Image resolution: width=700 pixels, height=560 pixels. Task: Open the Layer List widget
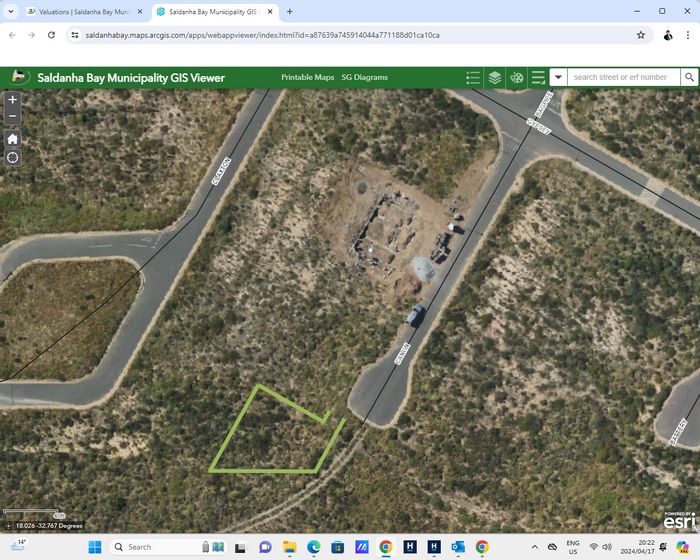(495, 77)
